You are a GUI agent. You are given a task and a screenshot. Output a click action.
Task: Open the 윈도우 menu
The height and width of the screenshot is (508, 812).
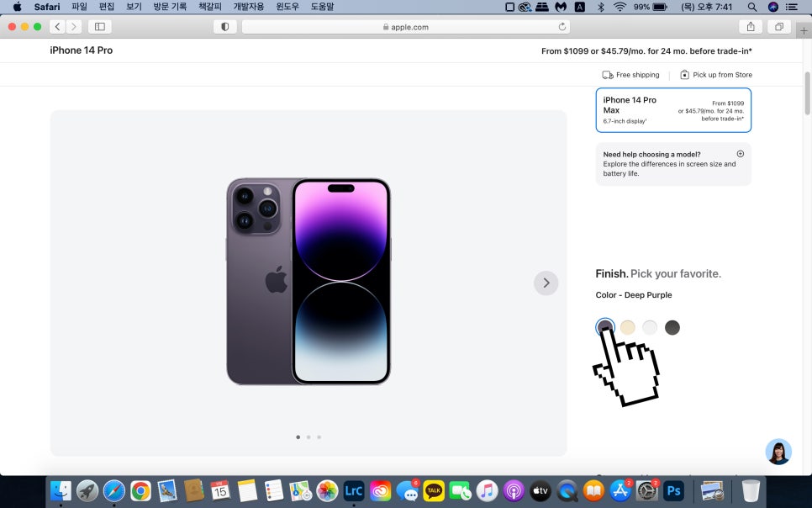point(287,7)
